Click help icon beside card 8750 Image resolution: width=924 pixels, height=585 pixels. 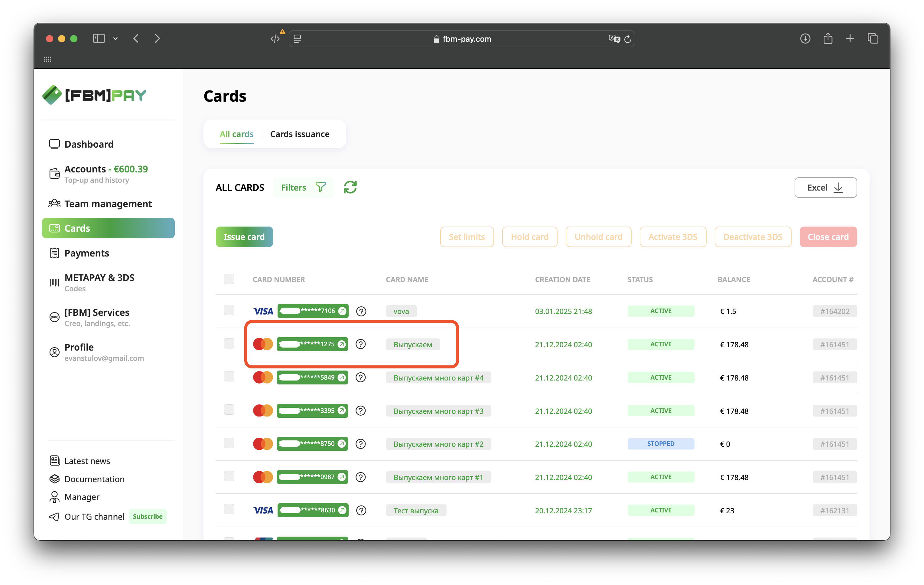(360, 444)
